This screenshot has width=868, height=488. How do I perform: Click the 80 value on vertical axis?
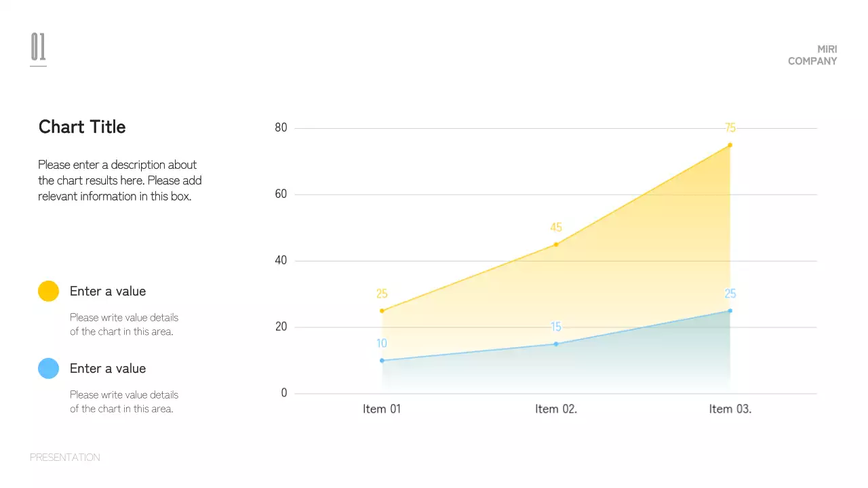(x=281, y=127)
